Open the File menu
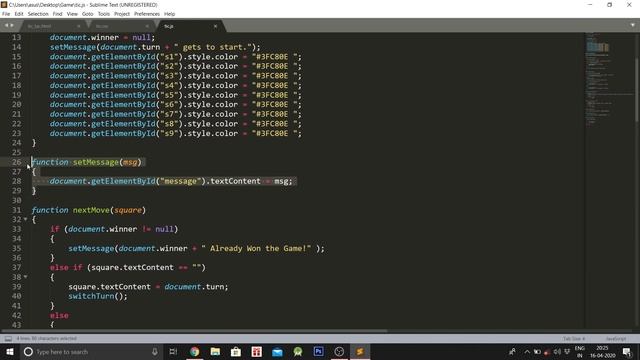 click(6, 14)
